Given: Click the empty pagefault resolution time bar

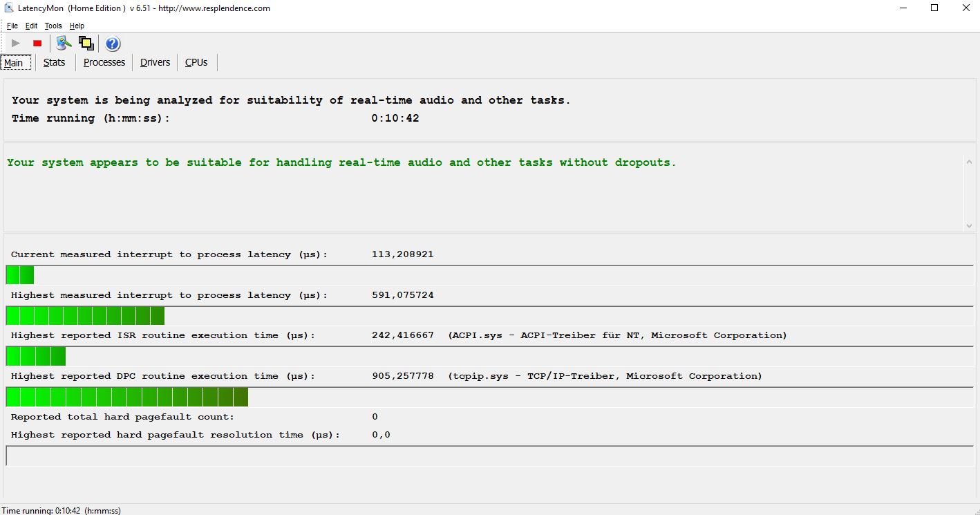Looking at the screenshot, I should coord(489,456).
